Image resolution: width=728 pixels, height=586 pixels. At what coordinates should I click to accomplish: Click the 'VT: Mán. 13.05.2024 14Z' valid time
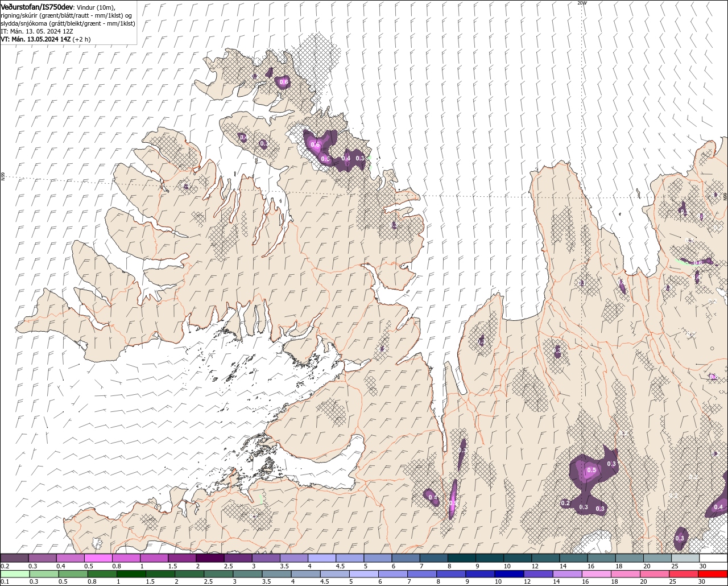coord(36,39)
